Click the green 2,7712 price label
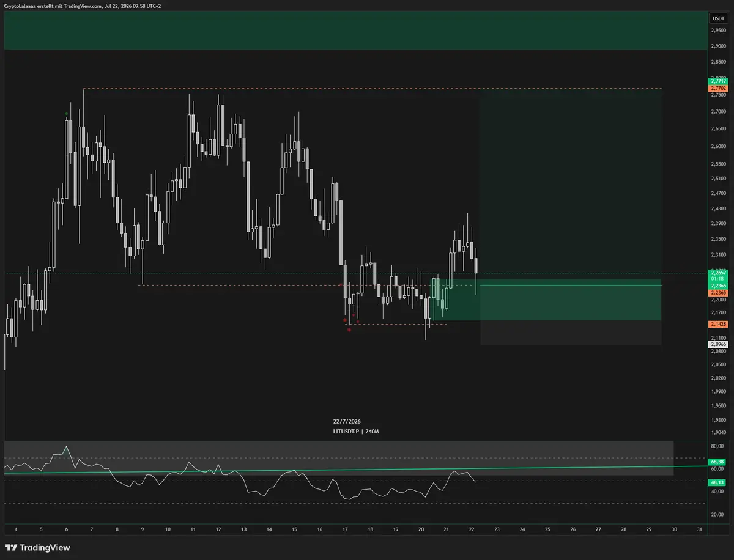This screenshot has width=734, height=560. pos(718,81)
